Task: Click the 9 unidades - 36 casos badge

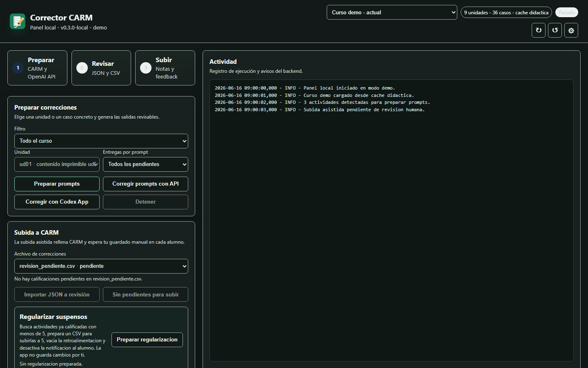Action: 506,13
